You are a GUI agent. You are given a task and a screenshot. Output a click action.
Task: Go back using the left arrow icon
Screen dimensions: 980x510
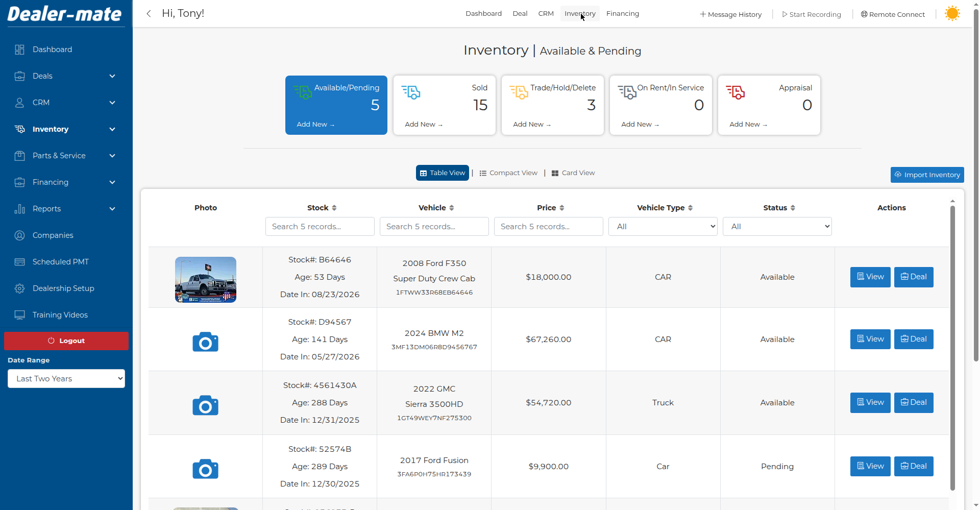(x=149, y=14)
